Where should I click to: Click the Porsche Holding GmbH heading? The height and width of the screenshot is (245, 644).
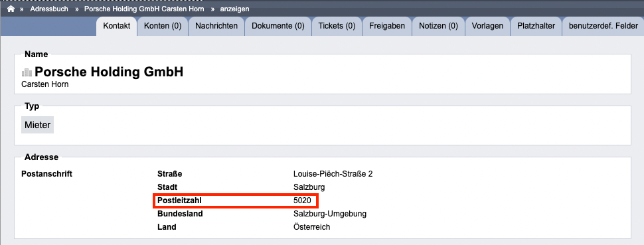(109, 72)
